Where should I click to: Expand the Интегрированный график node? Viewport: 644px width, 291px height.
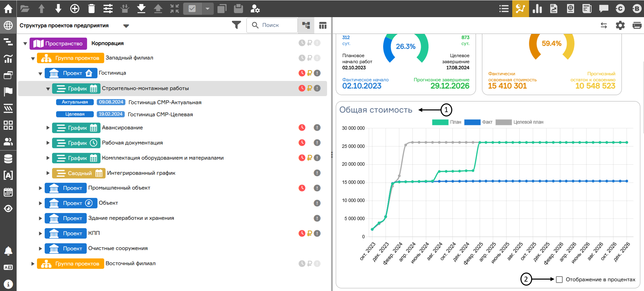pos(48,173)
